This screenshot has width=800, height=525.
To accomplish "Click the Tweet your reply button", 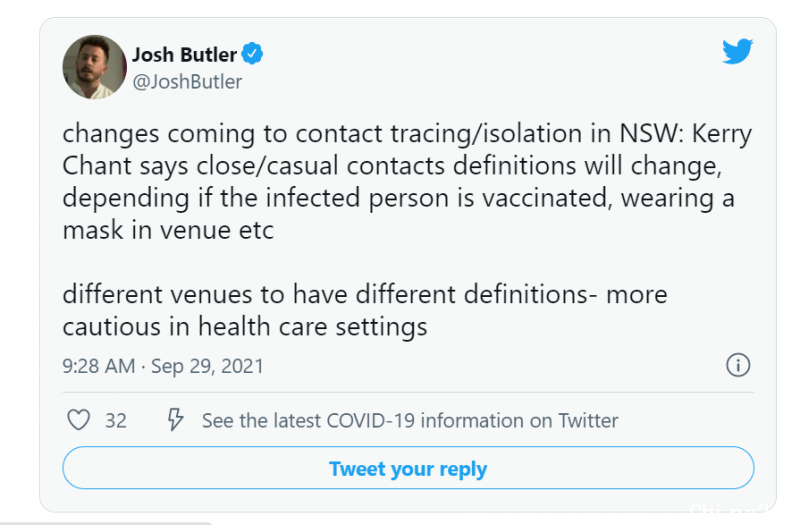I will tap(408, 468).
